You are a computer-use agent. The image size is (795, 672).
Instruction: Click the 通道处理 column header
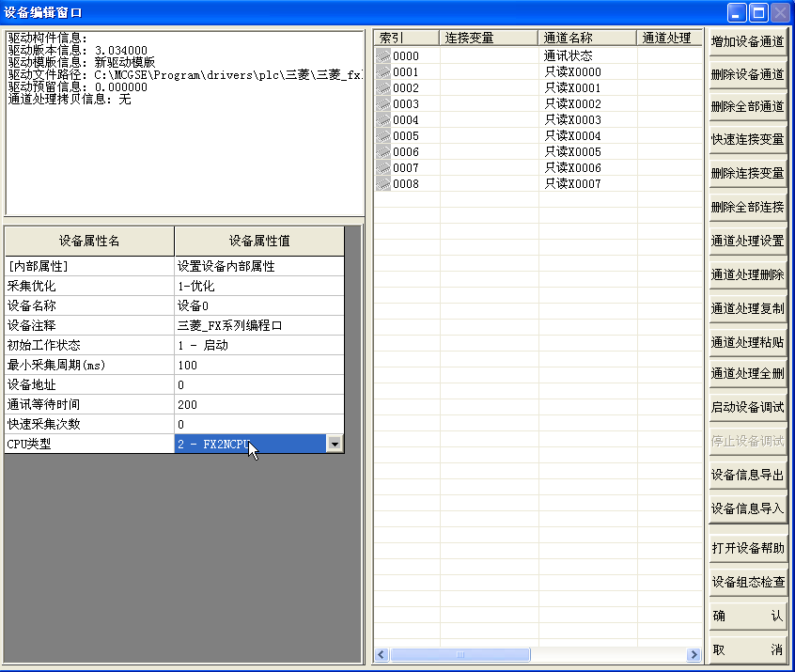click(x=670, y=38)
